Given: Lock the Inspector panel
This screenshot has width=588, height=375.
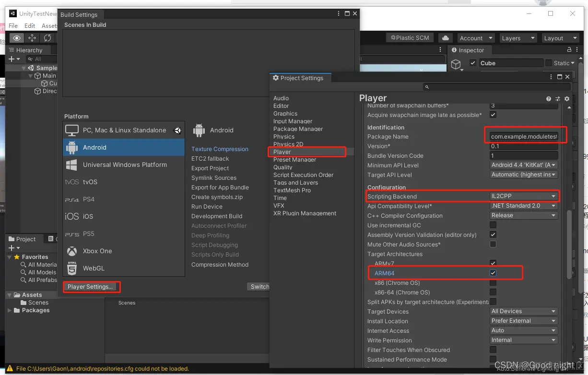Looking at the screenshot, I should [569, 50].
